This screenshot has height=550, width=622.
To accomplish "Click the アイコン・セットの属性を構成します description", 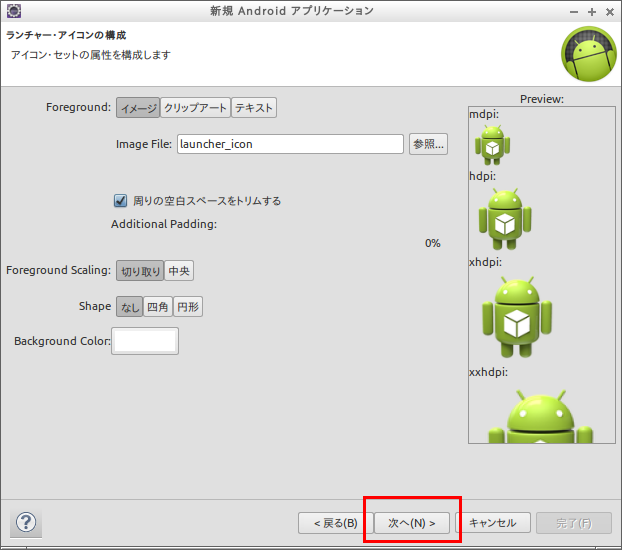I will (x=90, y=55).
